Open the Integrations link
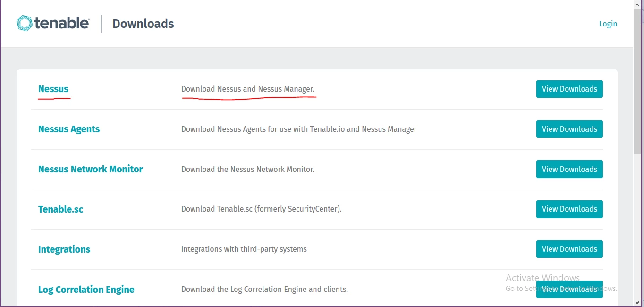This screenshot has width=644, height=307. click(64, 249)
